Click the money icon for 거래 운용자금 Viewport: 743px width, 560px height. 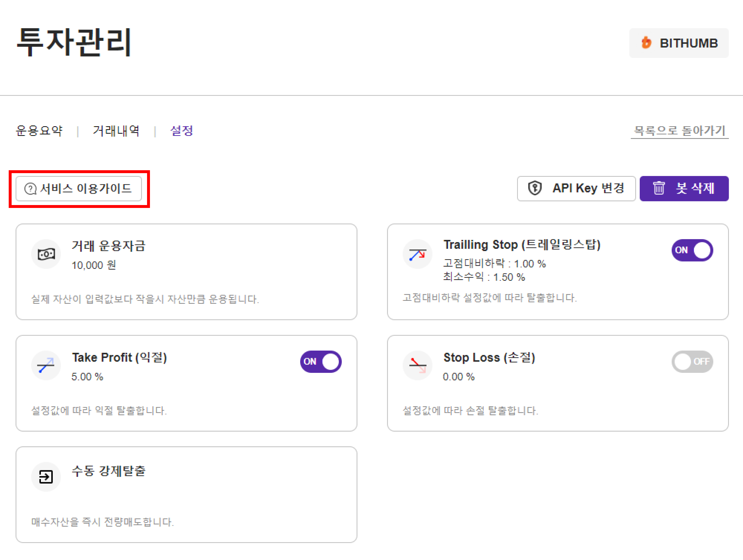(46, 254)
